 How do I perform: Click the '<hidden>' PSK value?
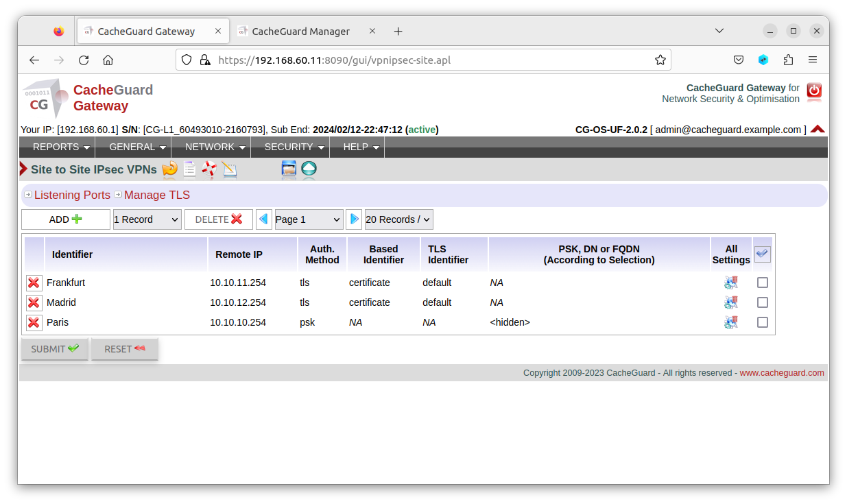[x=510, y=322]
